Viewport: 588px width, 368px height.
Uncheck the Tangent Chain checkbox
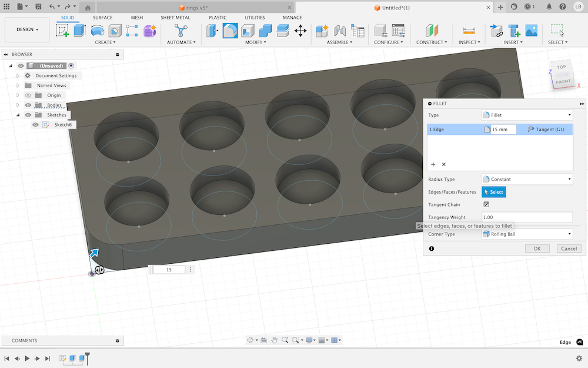(486, 204)
